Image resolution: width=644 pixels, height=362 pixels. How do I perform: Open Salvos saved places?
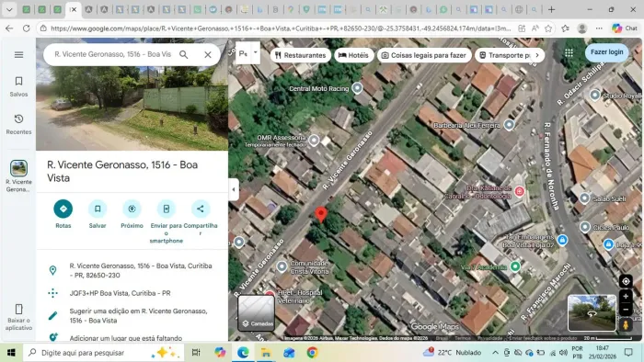[19, 86]
